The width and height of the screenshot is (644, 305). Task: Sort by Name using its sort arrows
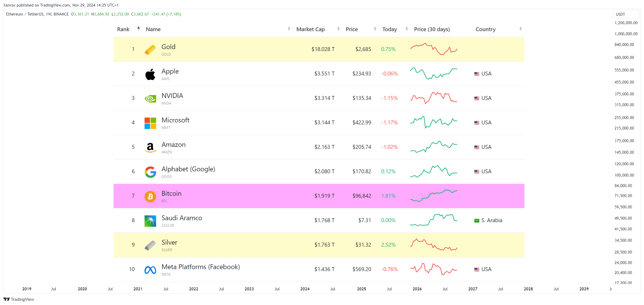pyautogui.click(x=289, y=29)
